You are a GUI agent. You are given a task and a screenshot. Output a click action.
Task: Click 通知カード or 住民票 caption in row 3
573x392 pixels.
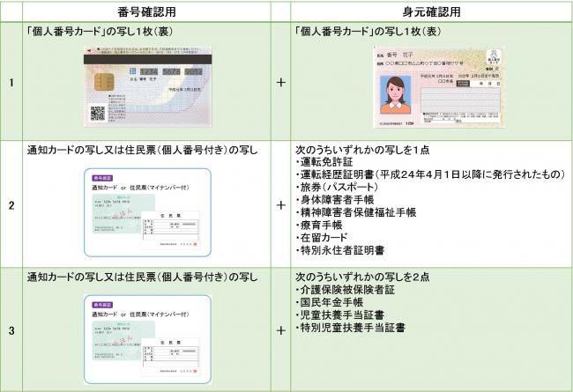pos(140,314)
